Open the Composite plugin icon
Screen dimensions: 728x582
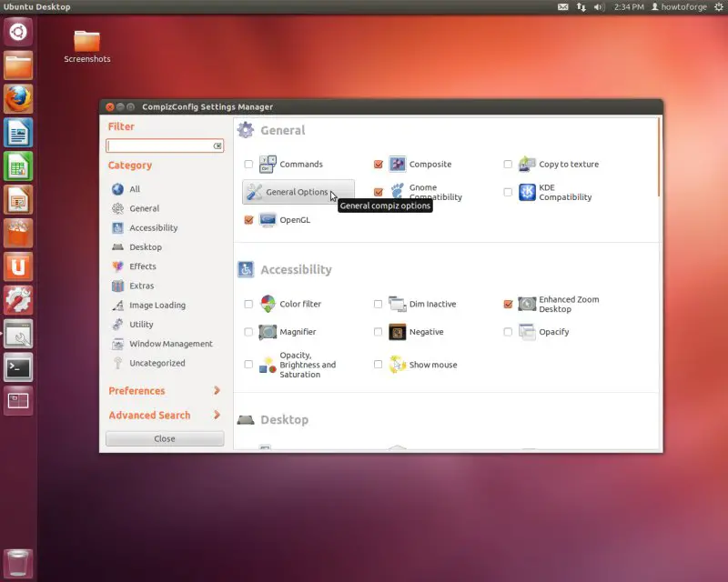pyautogui.click(x=398, y=165)
